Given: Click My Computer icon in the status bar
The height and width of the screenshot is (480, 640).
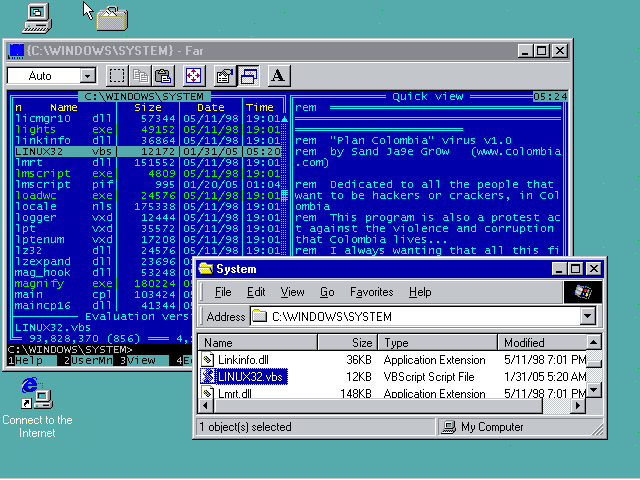Looking at the screenshot, I should [x=449, y=427].
